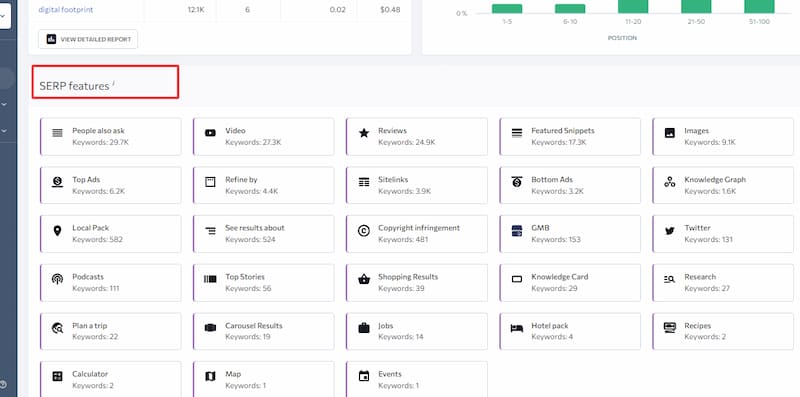Image resolution: width=800 pixels, height=397 pixels.
Task: Click the People also ask icon
Action: click(x=57, y=133)
